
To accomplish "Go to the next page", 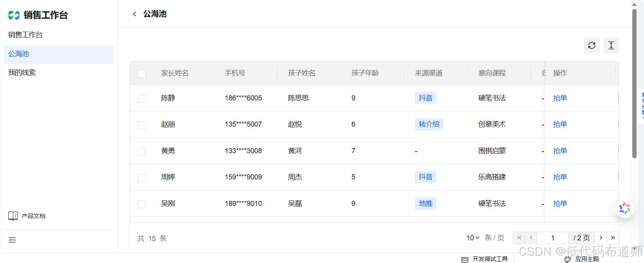I will (x=601, y=238).
